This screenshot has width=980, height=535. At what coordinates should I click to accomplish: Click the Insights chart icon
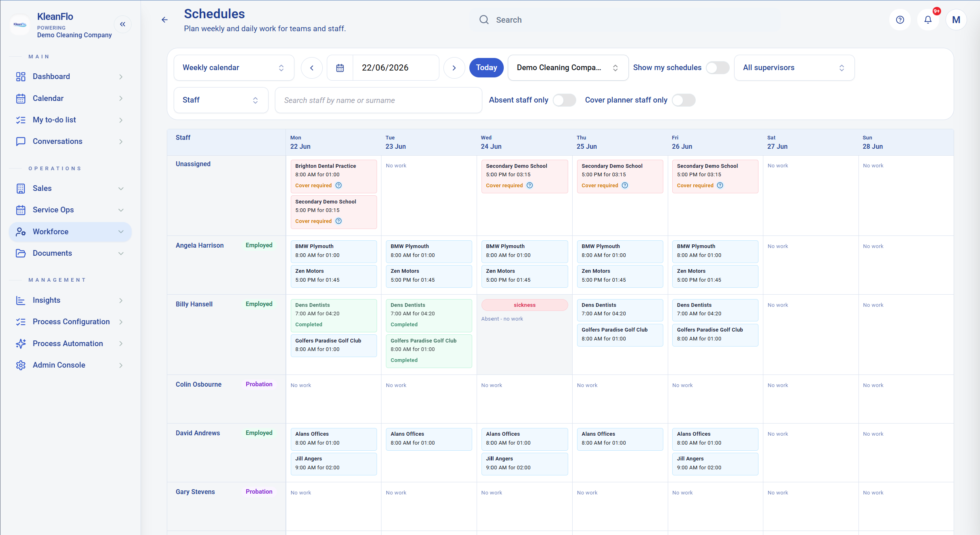(x=21, y=300)
